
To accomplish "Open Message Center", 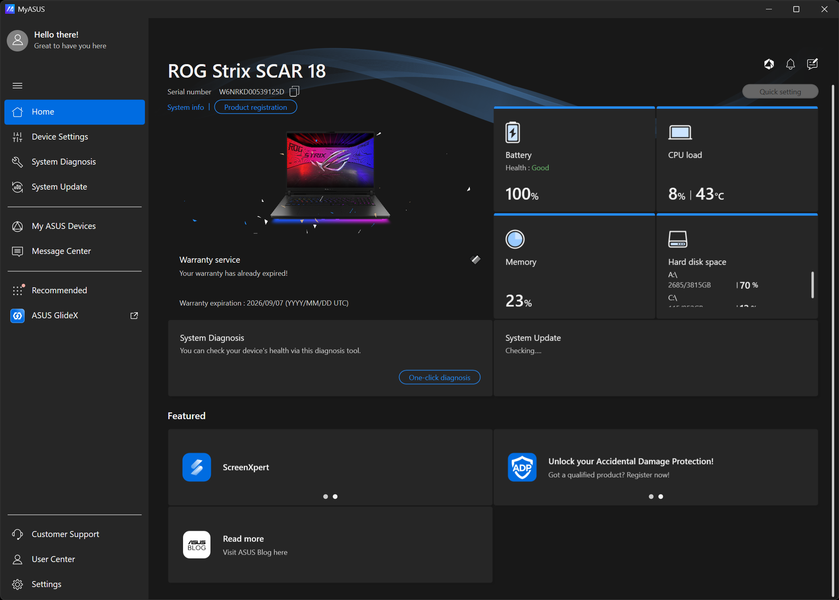I will (x=74, y=251).
